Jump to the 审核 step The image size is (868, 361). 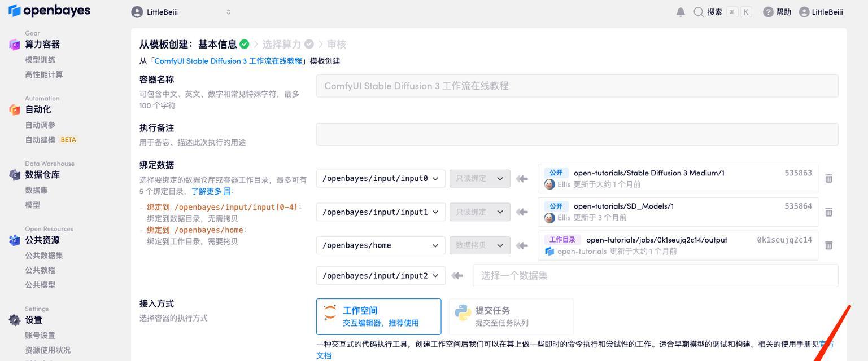coord(337,44)
